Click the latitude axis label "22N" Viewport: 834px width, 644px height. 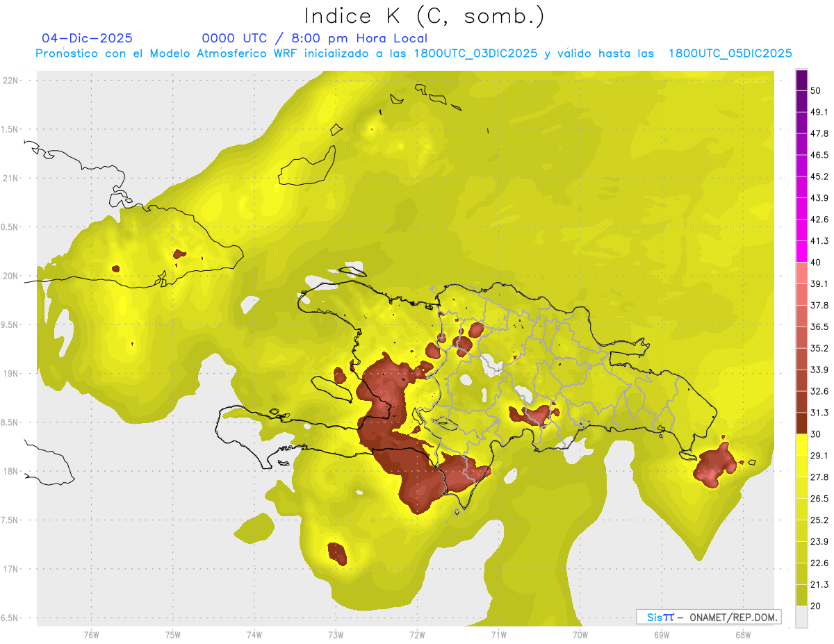click(x=10, y=81)
